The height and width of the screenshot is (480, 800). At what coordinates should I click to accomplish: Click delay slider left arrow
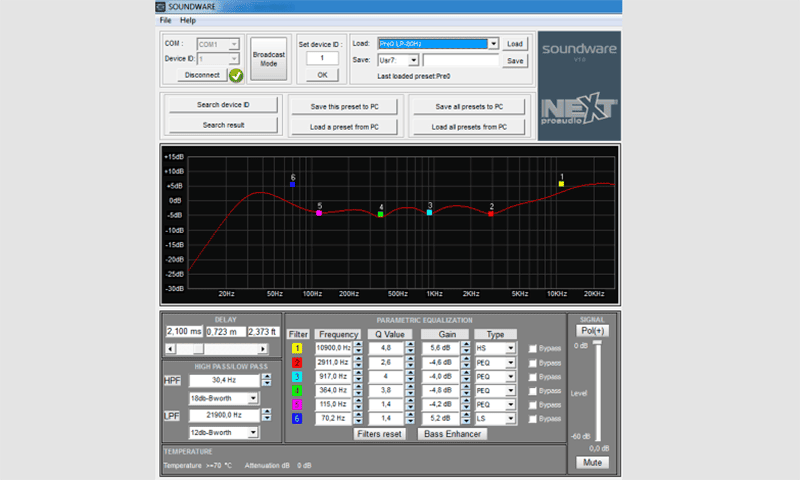pyautogui.click(x=170, y=349)
